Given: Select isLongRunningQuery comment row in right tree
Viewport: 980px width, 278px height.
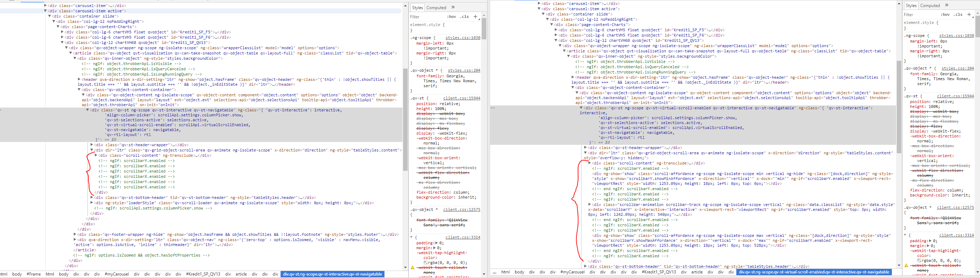Looking at the screenshot, I should pyautogui.click(x=635, y=72).
